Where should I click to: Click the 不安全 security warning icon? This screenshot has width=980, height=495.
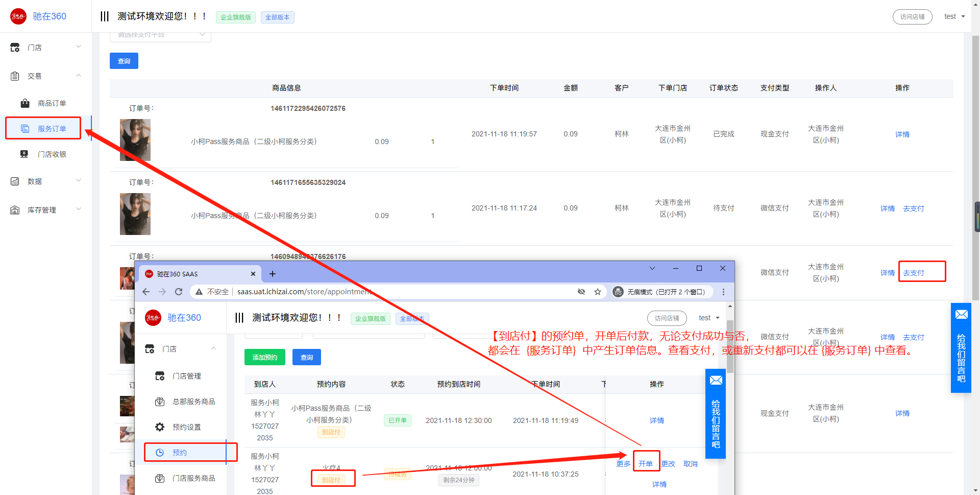(x=199, y=292)
